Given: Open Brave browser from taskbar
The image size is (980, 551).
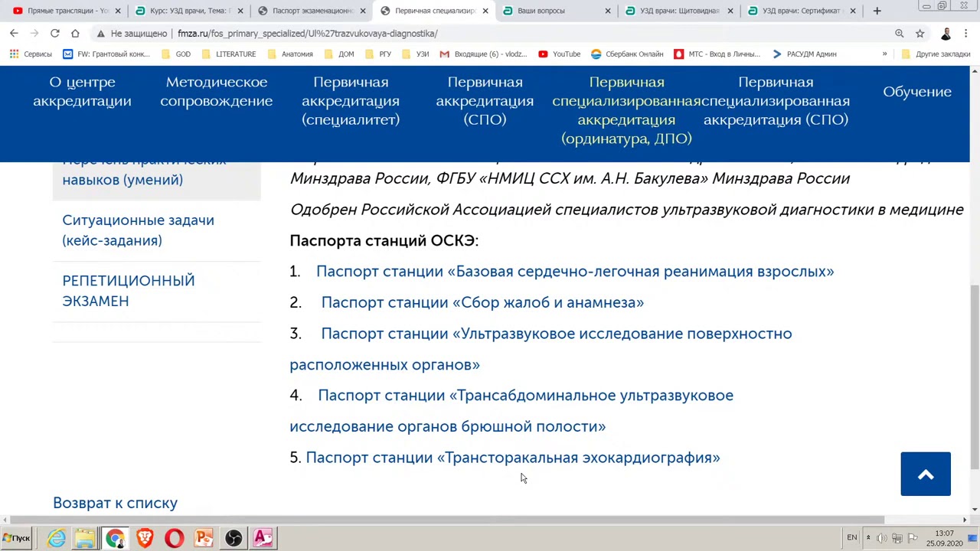Looking at the screenshot, I should [x=145, y=538].
